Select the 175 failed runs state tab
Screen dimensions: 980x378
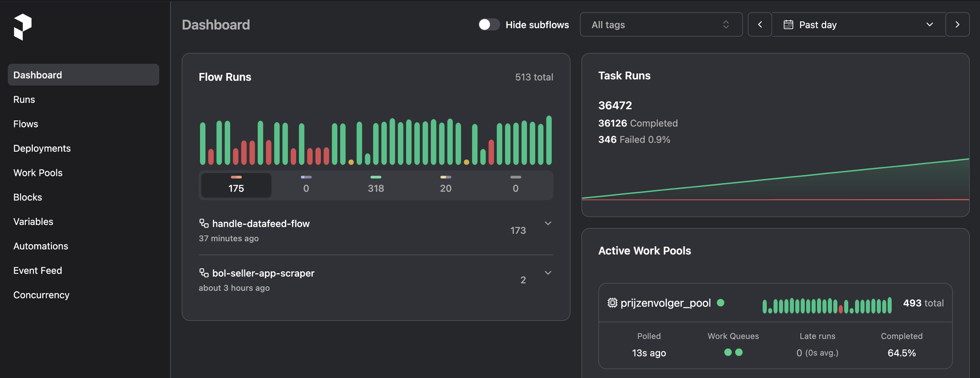click(x=236, y=185)
